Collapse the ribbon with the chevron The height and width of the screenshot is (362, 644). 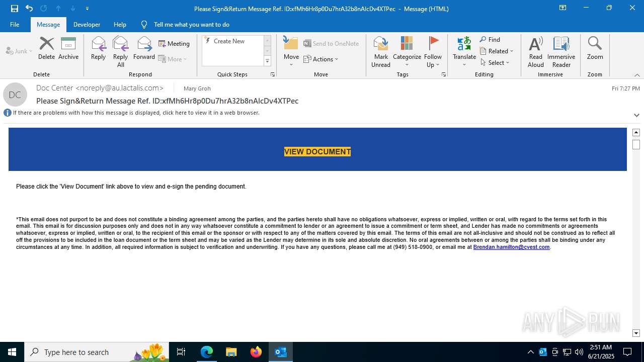coord(637,75)
